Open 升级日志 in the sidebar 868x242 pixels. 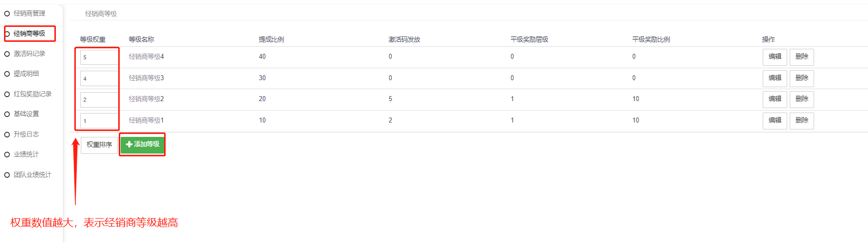pyautogui.click(x=26, y=134)
